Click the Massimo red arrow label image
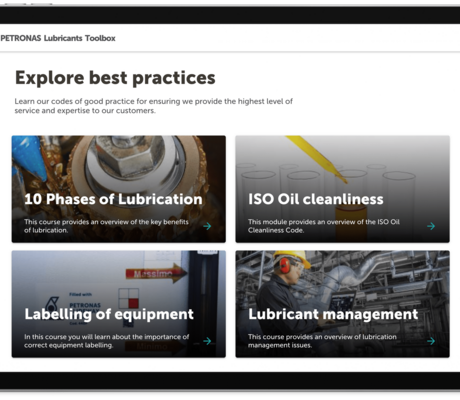This screenshot has height=400, width=460. [x=156, y=273]
